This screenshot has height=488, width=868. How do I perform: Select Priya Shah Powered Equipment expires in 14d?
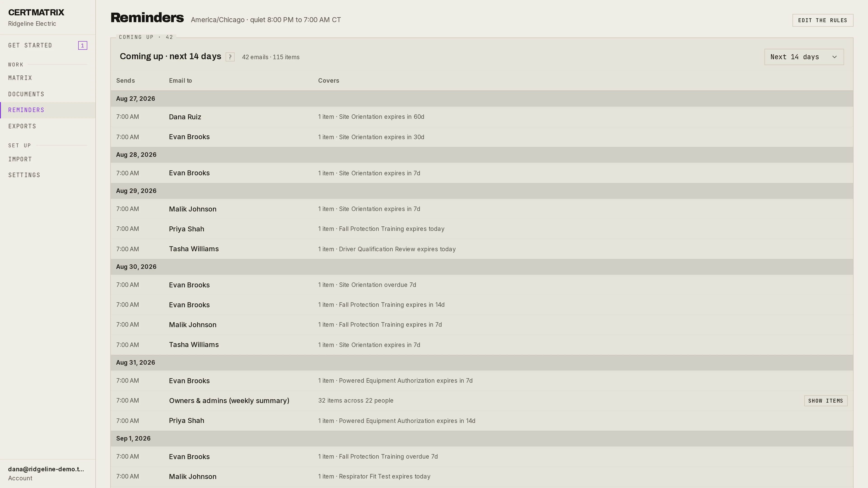click(482, 421)
